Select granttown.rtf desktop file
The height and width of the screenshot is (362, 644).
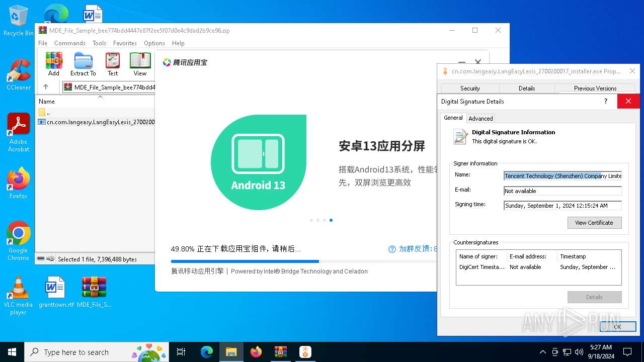point(56,292)
